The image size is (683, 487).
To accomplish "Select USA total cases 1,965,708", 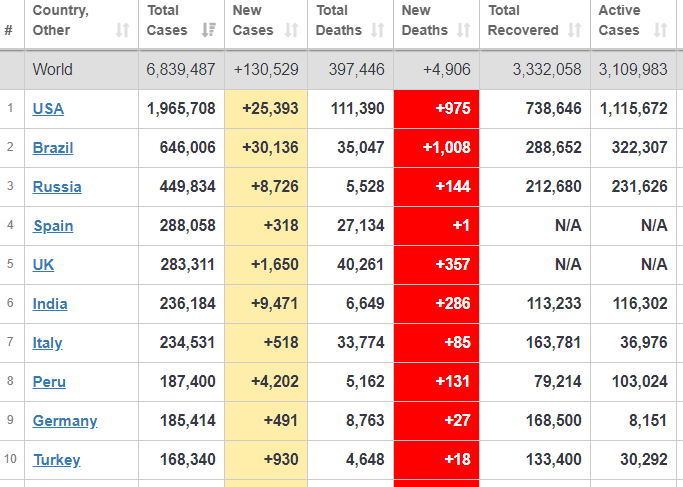I will click(x=181, y=108).
